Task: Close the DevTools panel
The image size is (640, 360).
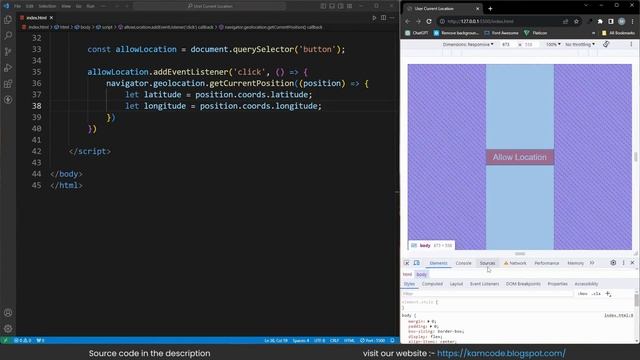Action: coord(632,263)
